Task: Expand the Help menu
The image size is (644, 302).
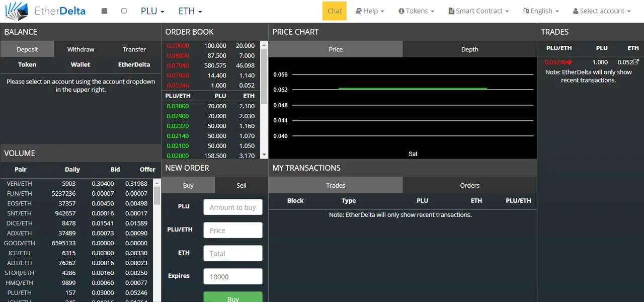Action: tap(370, 11)
